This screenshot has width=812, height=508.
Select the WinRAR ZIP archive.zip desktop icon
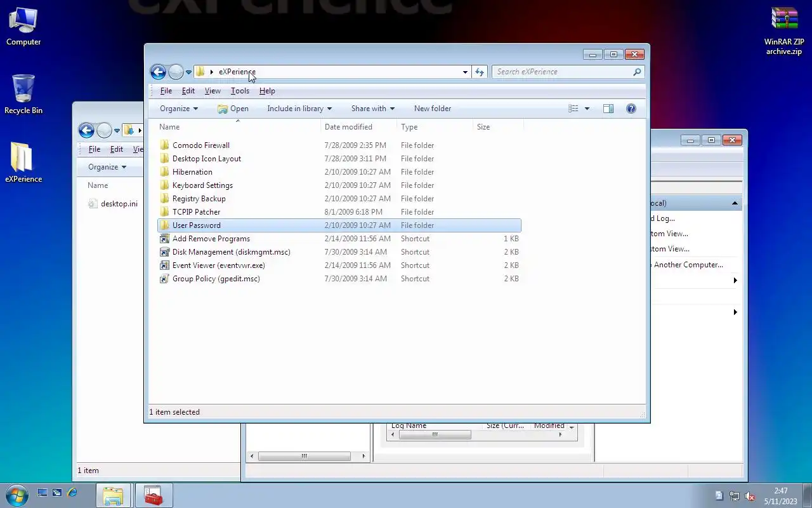point(784,30)
